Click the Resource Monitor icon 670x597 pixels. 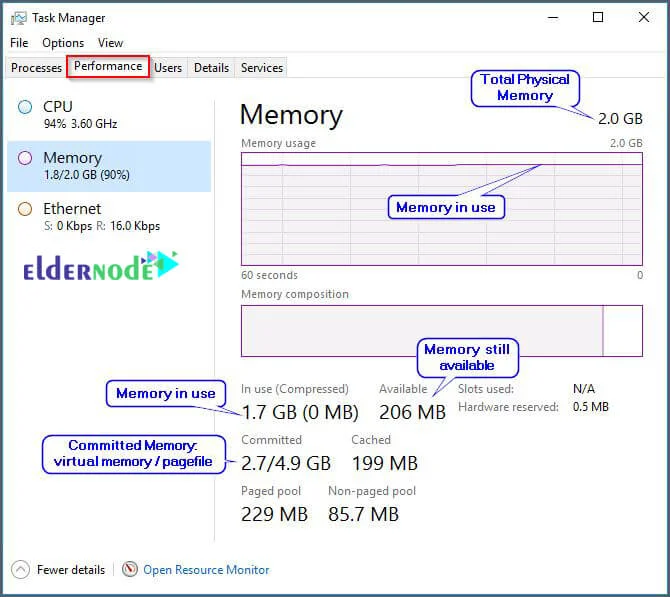(130, 569)
